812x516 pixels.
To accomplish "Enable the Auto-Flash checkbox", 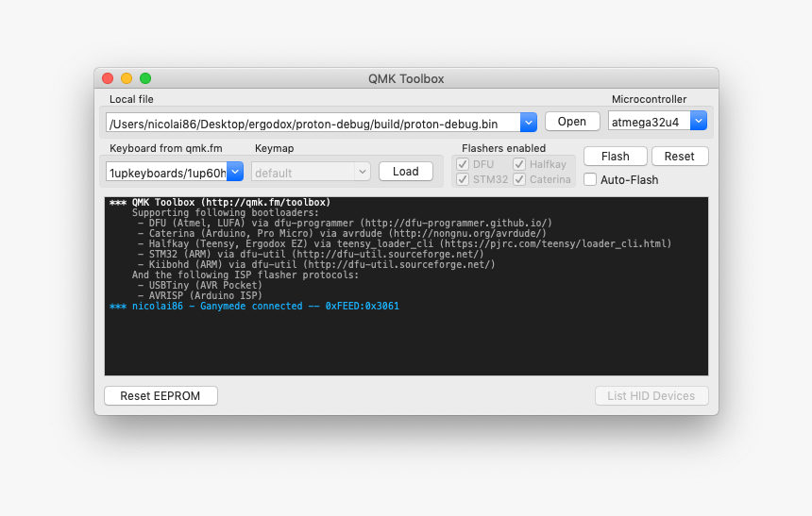I will [590, 179].
